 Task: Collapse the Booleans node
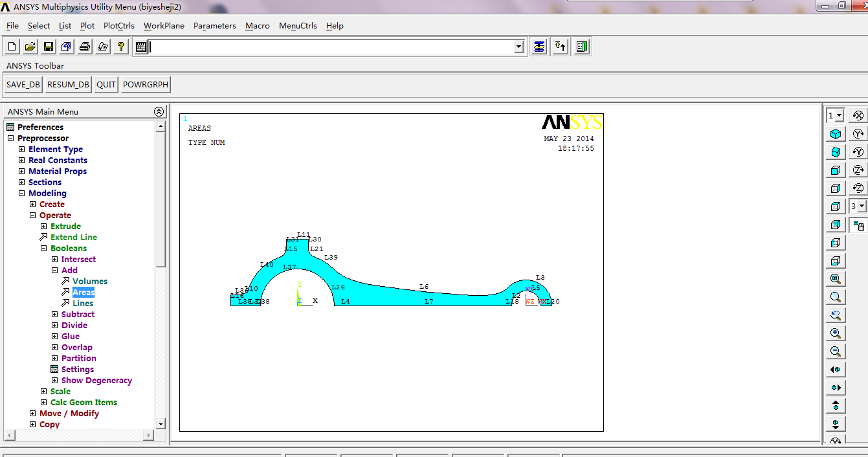43,249
